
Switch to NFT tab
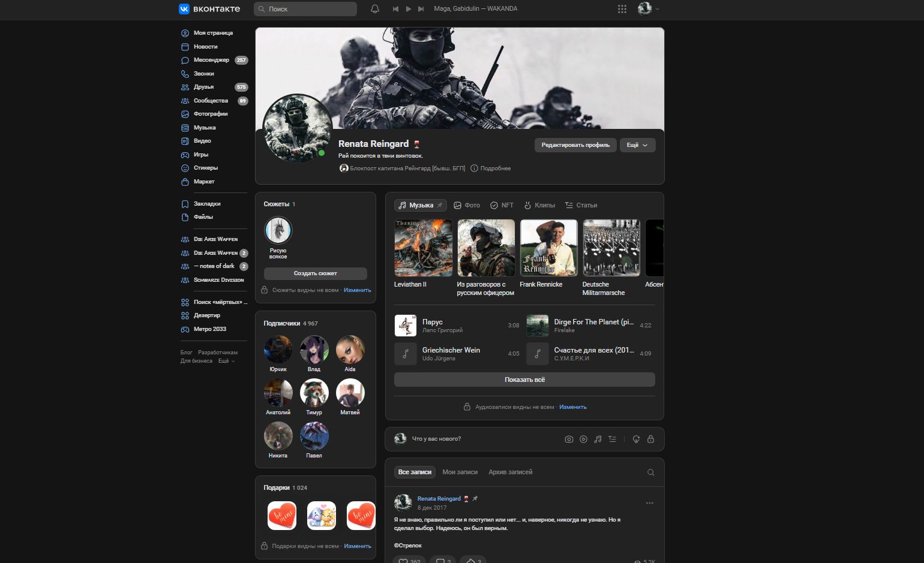point(502,205)
